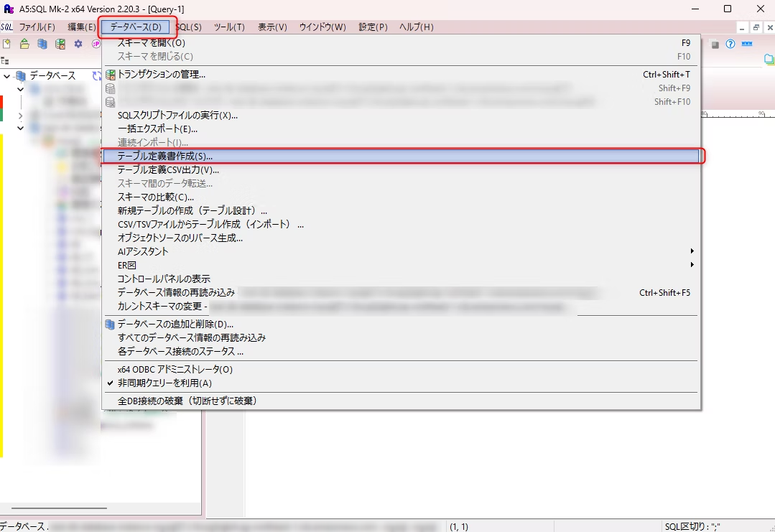
Task: Click the tree view icon below the toolbar
Action: pyautogui.click(x=5, y=61)
